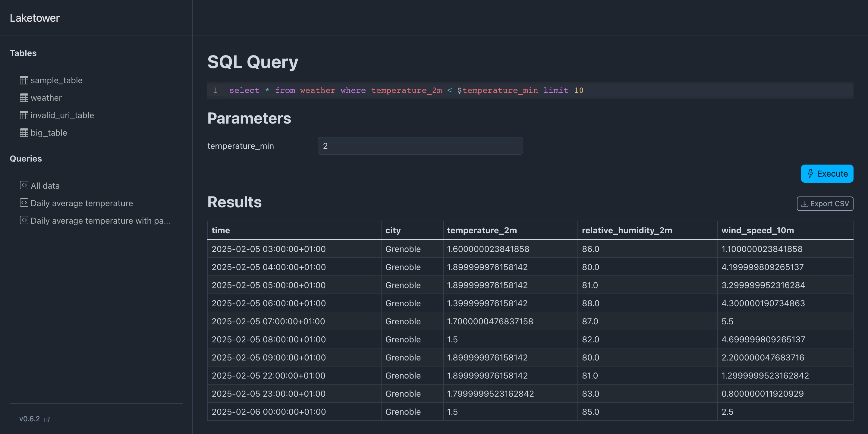Click the temperature_min parameter input field

tap(420, 146)
